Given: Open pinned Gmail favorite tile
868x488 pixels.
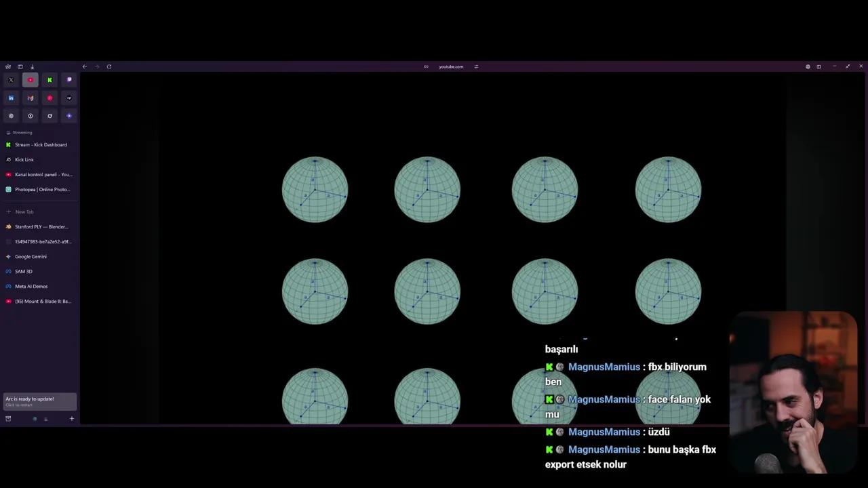Looking at the screenshot, I should click(31, 98).
